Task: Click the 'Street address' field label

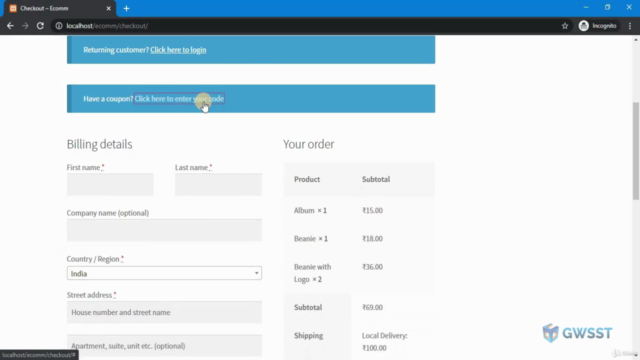Action: 91,295
